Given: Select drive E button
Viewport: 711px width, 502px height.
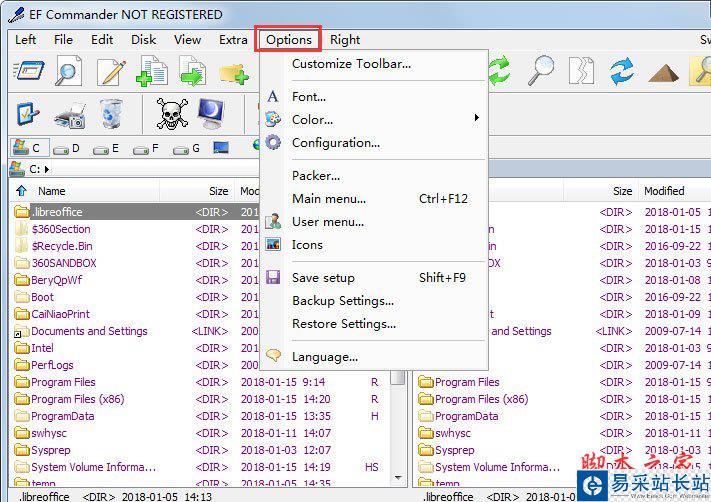Looking at the screenshot, I should click(x=106, y=148).
